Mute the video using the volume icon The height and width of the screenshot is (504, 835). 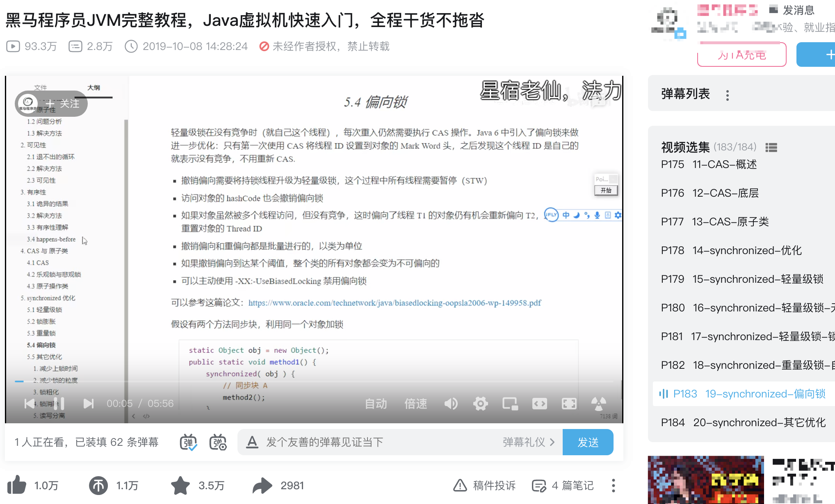pyautogui.click(x=451, y=404)
